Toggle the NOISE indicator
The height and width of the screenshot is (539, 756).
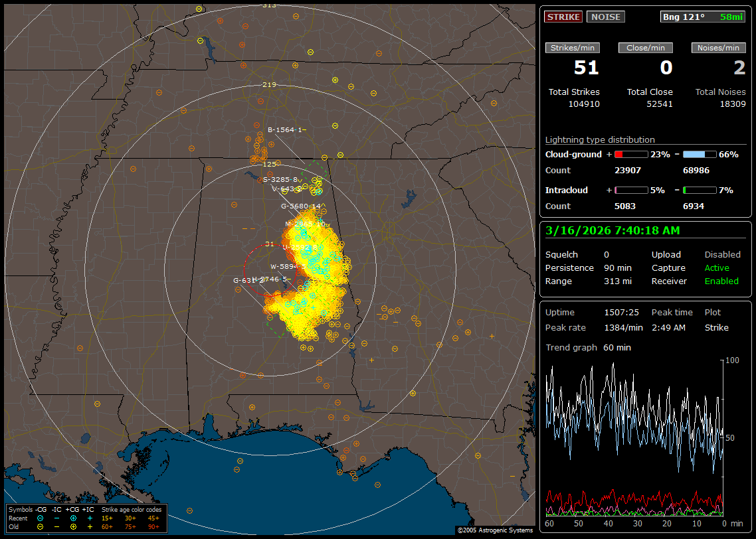pos(605,17)
